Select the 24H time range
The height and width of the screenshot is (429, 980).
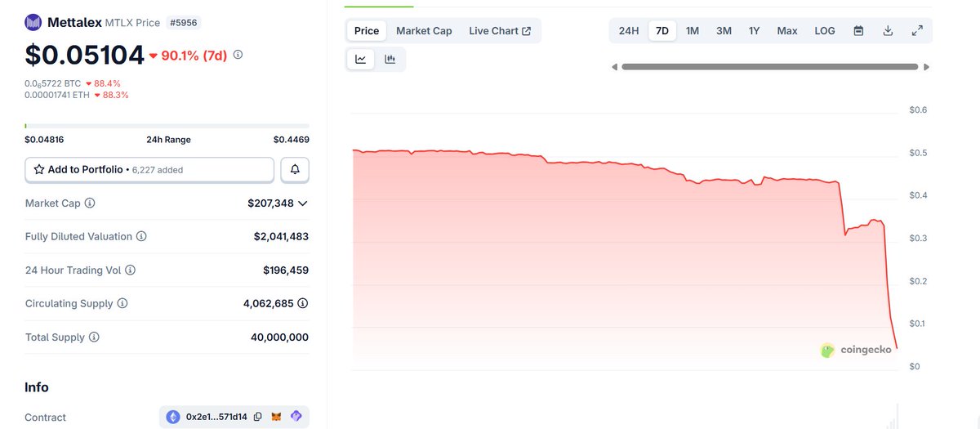point(629,31)
